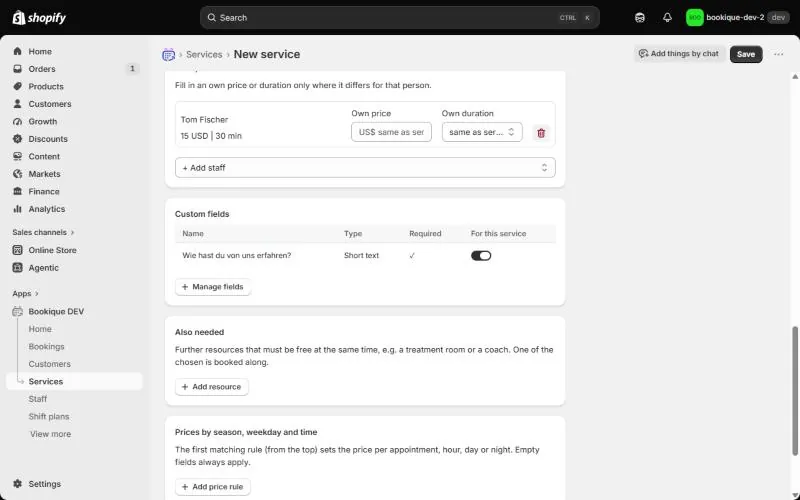
Task: Click the Settings gear icon
Action: (x=18, y=484)
